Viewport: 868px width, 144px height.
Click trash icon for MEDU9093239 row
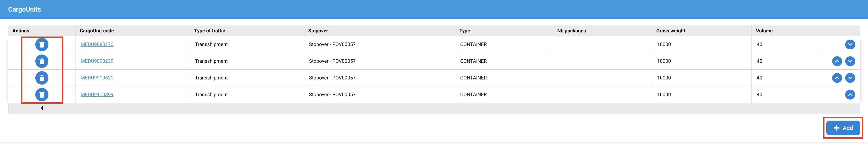point(42,61)
